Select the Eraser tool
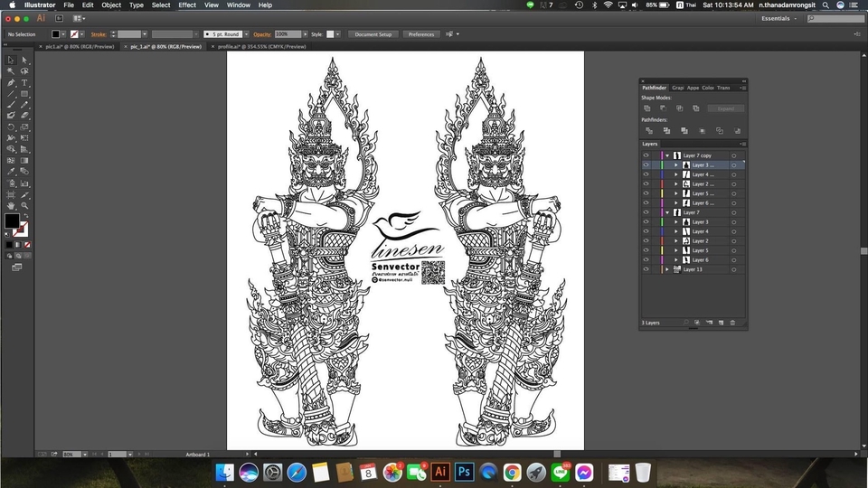Viewport: 868px width, 488px height. [24, 116]
